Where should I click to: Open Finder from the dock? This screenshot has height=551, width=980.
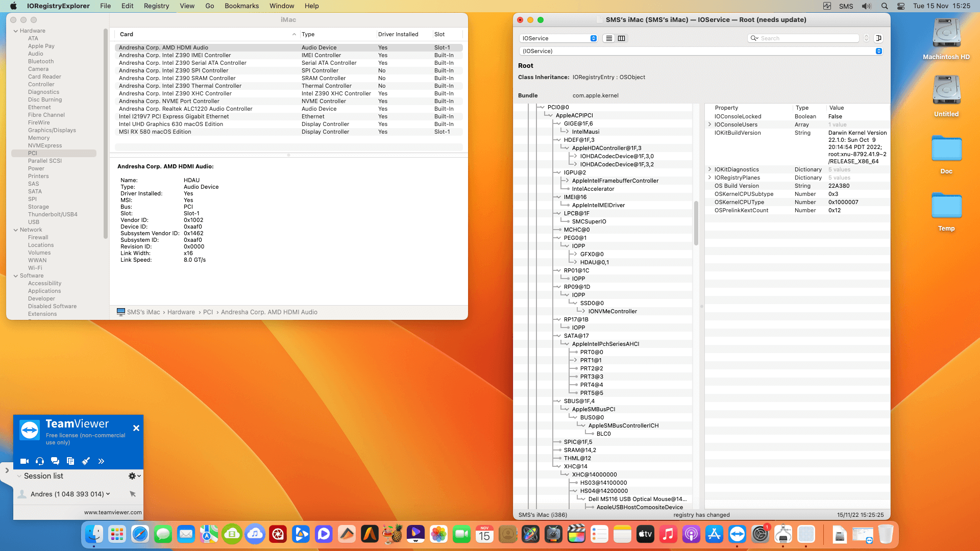pyautogui.click(x=94, y=534)
